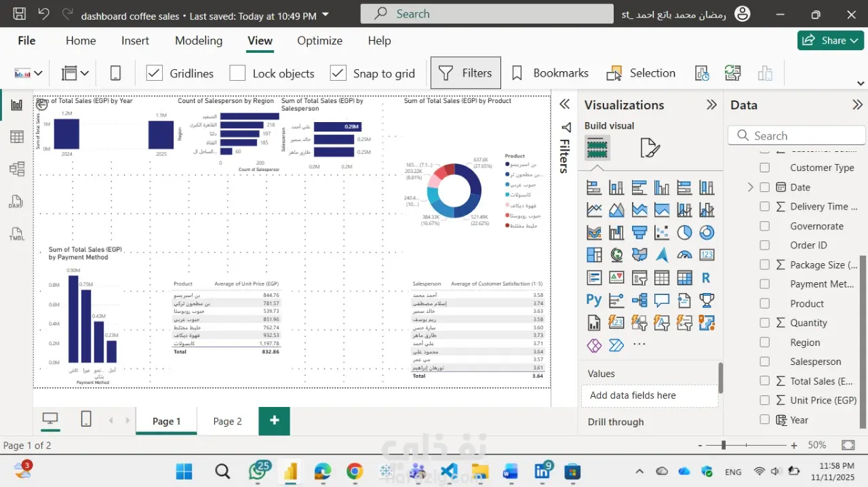The height and width of the screenshot is (487, 868).
Task: Check the Salesperson field
Action: (x=765, y=362)
